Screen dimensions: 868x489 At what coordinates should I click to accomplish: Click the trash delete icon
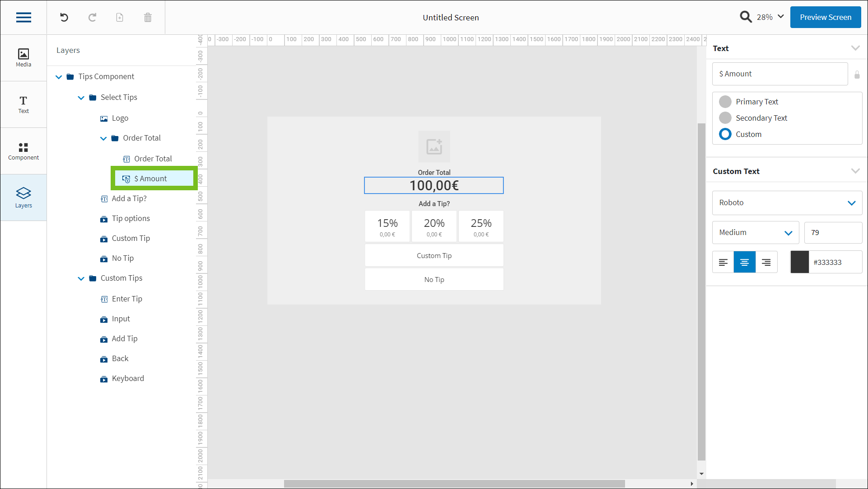click(x=148, y=18)
